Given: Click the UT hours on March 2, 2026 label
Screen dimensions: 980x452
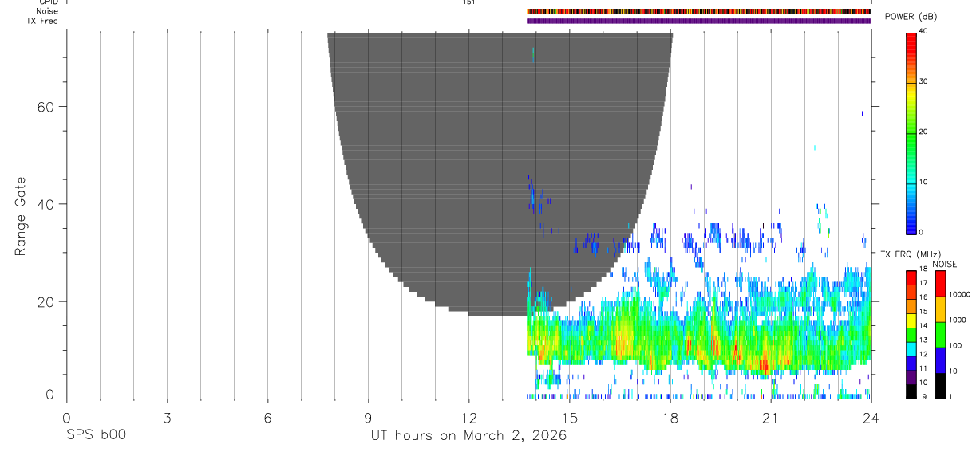Looking at the screenshot, I should [468, 436].
